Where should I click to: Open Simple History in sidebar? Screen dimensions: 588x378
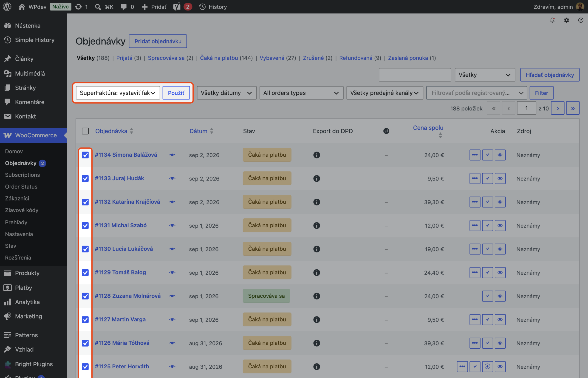click(x=35, y=40)
